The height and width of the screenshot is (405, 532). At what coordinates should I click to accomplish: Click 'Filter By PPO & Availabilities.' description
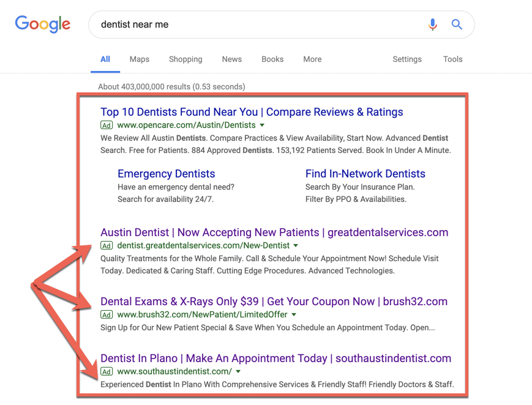(356, 199)
